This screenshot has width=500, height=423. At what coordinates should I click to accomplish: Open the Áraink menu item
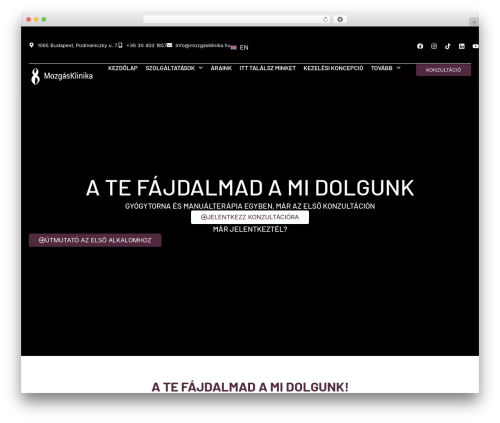coord(221,68)
